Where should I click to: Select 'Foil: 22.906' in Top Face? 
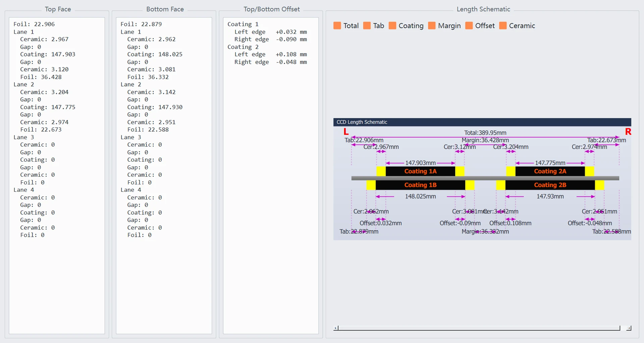34,24
